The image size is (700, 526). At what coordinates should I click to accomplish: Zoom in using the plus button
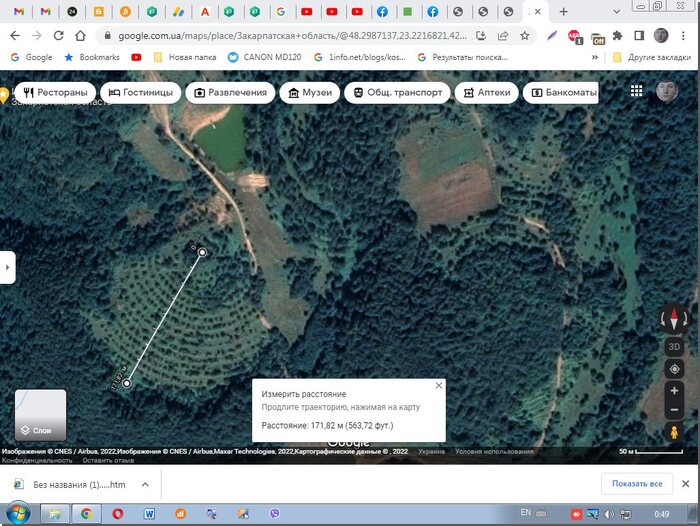pyautogui.click(x=674, y=391)
